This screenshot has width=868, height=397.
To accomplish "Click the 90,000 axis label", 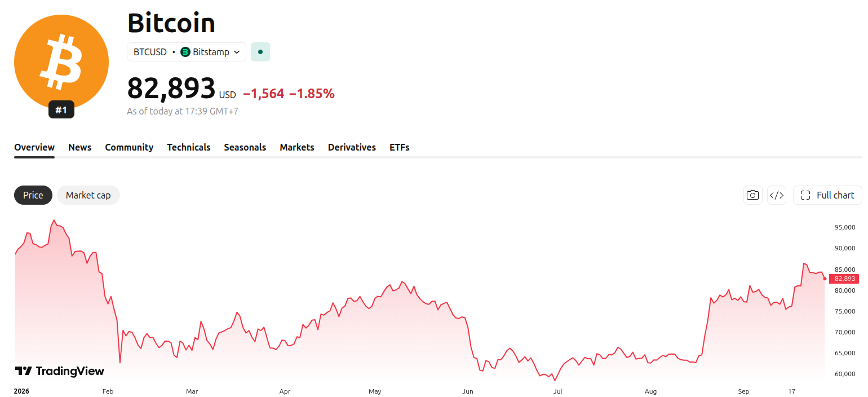I will click(x=845, y=248).
